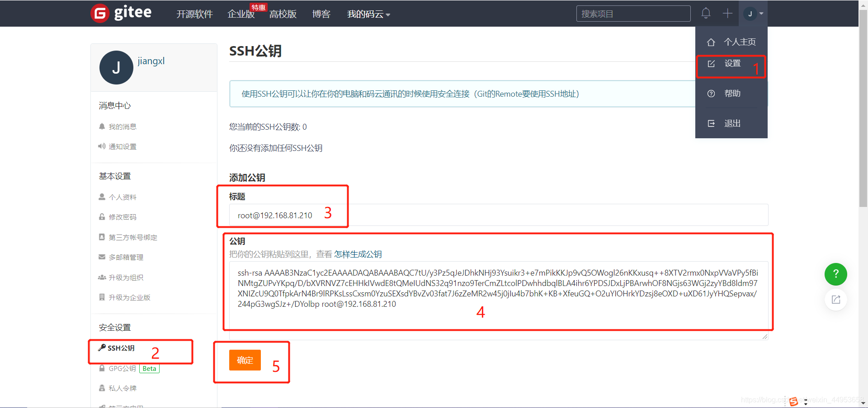Click the 搜索项目 search box
Screen dimensions: 868x408
click(633, 14)
